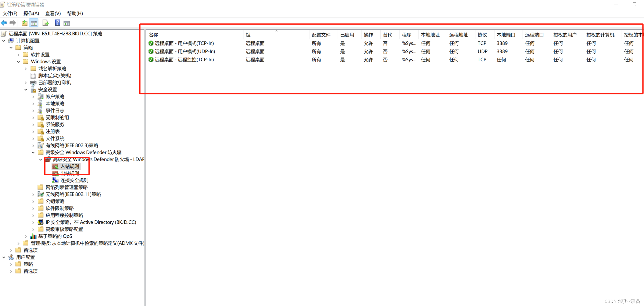Collapse the 计算机配置 tree node
This screenshot has width=644, height=306.
point(4,41)
